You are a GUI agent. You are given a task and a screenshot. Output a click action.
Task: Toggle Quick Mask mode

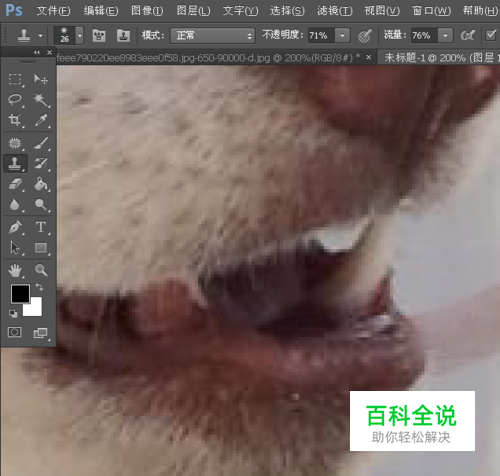click(14, 332)
